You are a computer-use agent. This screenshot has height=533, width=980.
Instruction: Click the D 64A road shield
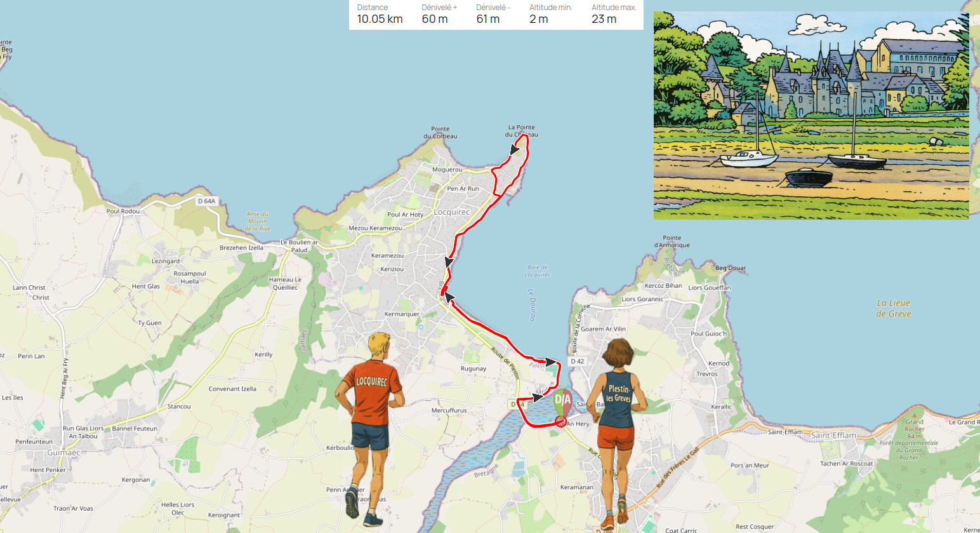(206, 201)
